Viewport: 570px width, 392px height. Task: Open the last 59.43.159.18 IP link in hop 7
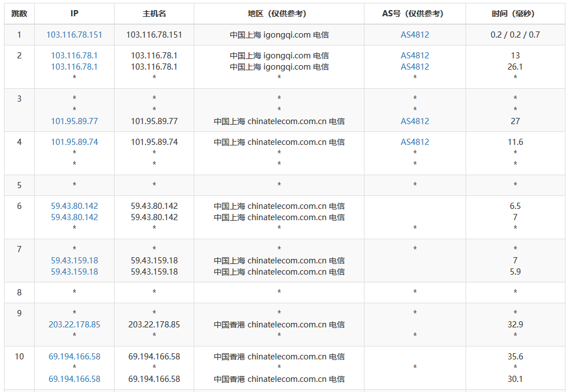pyautogui.click(x=74, y=272)
